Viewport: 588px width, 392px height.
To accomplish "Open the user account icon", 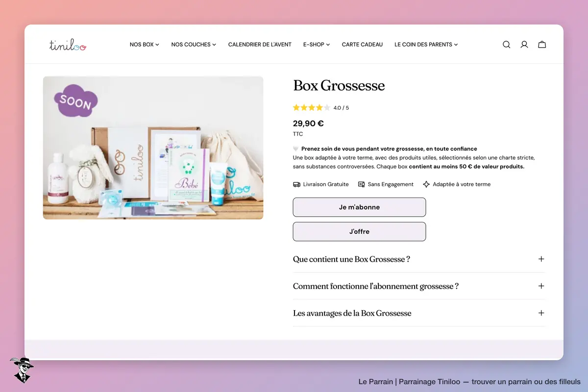I will pyautogui.click(x=524, y=45).
